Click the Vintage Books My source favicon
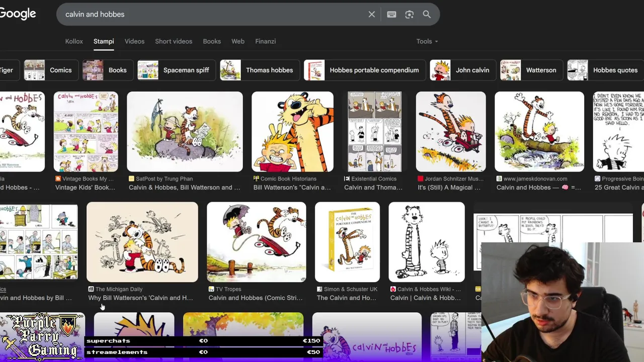Screen dimensions: 644x362 pos(58,178)
